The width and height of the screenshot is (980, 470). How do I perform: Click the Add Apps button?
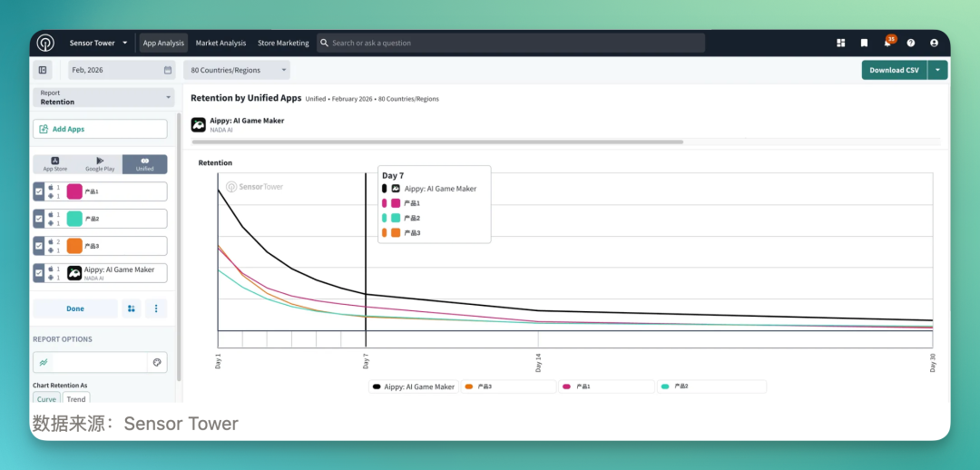[100, 129]
